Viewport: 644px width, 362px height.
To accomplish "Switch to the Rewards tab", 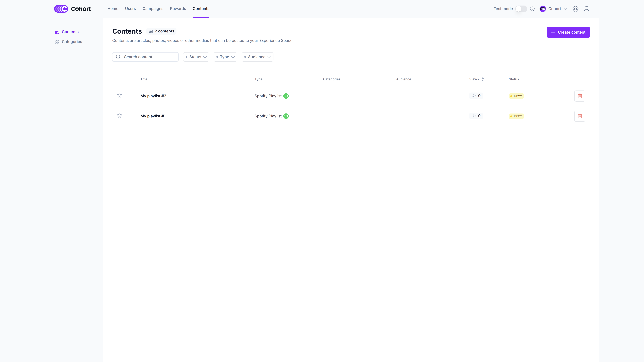I will click(178, 9).
